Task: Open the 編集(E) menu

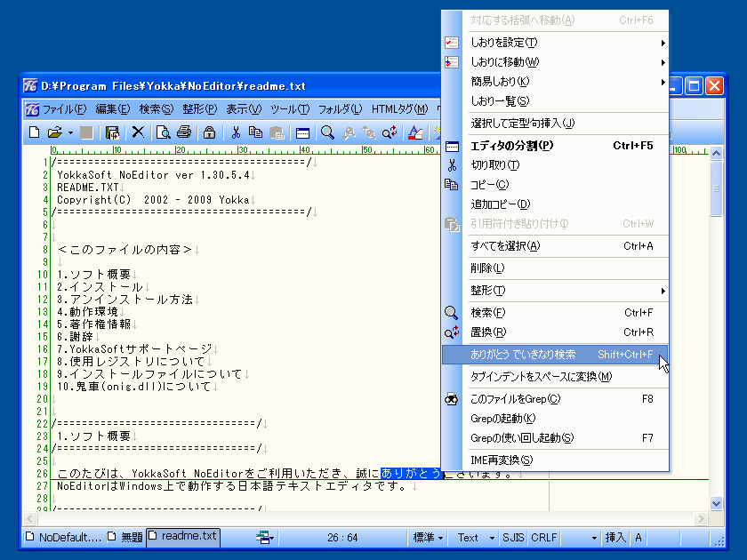Action: [113, 109]
